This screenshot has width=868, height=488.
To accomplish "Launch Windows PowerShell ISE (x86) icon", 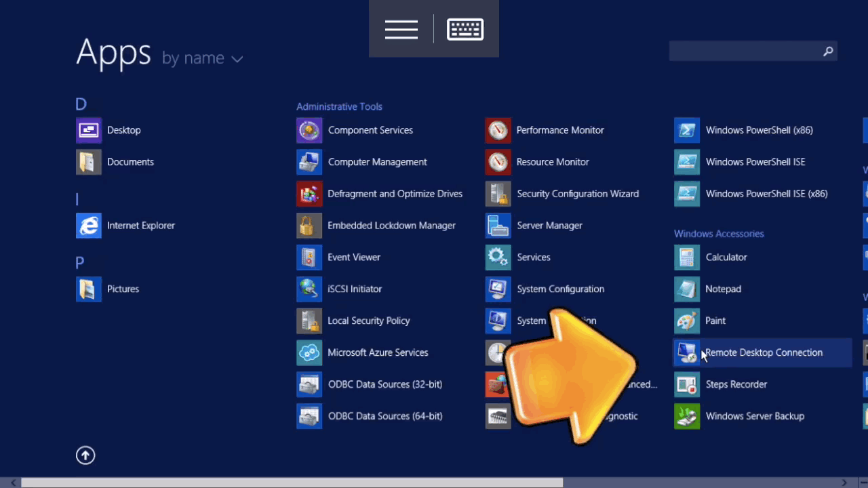I will click(687, 194).
